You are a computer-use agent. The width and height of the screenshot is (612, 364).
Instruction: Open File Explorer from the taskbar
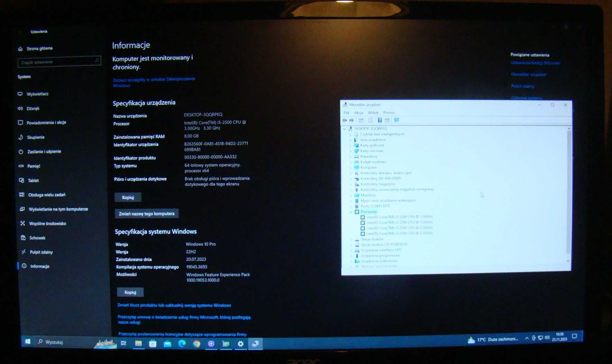click(138, 343)
